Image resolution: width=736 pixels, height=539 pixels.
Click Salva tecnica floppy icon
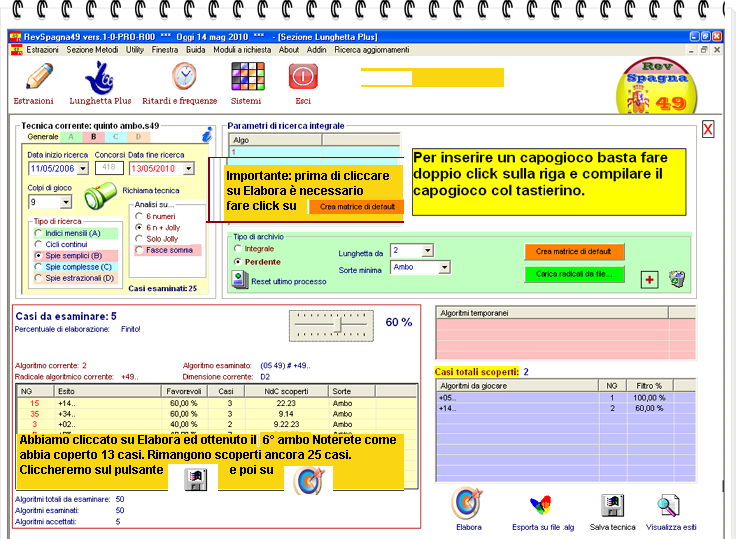tap(612, 505)
